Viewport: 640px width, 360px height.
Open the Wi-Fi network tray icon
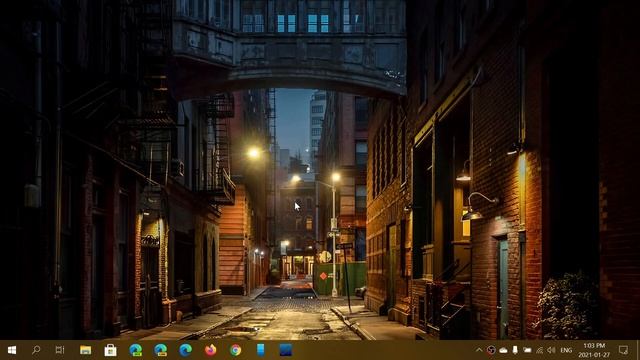(x=540, y=350)
